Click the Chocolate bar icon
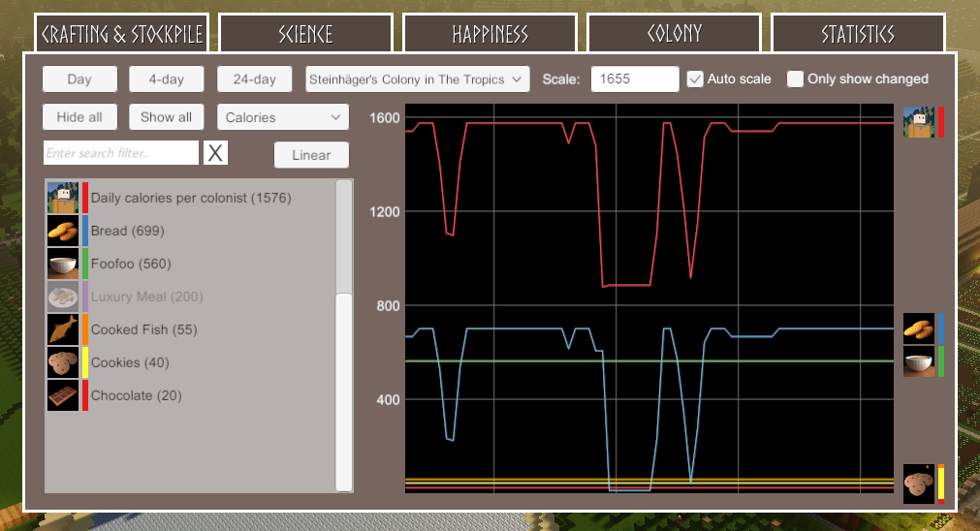 (x=63, y=395)
